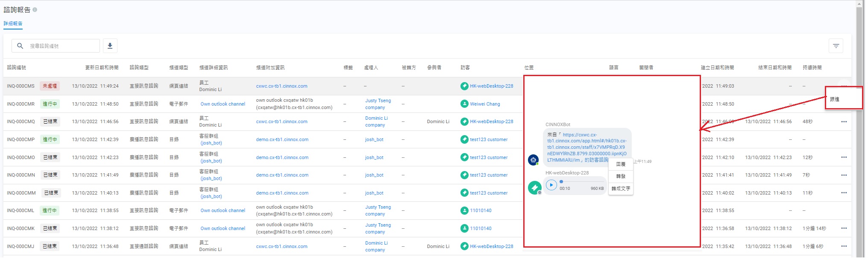Open the test123 customer visitor in row INQ-000CMP
The image size is (868, 260).
coord(489,139)
